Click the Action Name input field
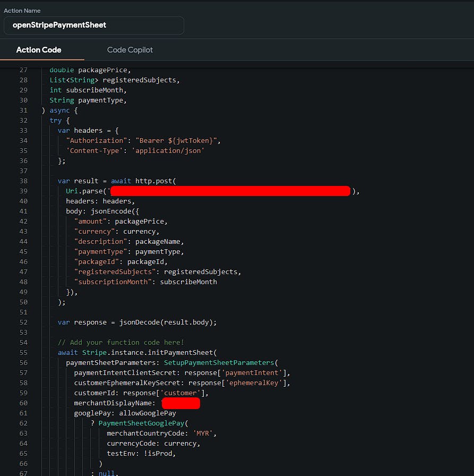Image resolution: width=474 pixels, height=476 pixels. tap(94, 25)
